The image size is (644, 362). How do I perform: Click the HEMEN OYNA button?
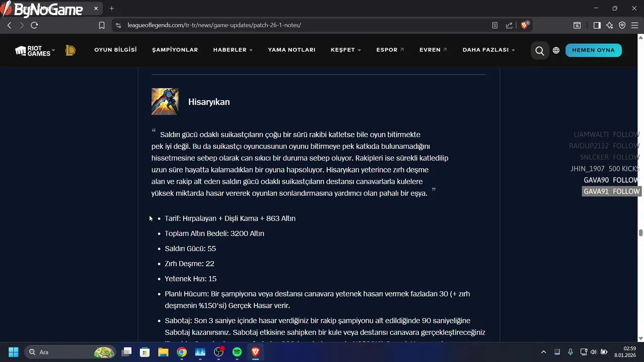593,50
